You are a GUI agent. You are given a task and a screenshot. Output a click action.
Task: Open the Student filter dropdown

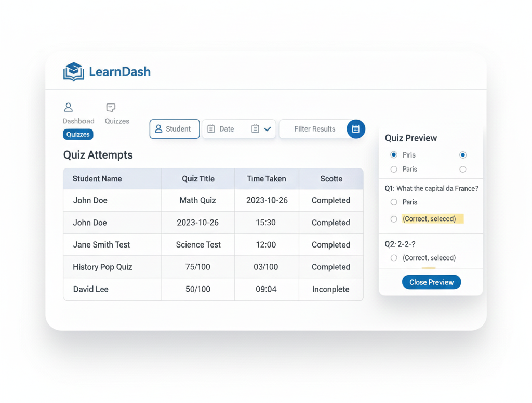point(175,129)
